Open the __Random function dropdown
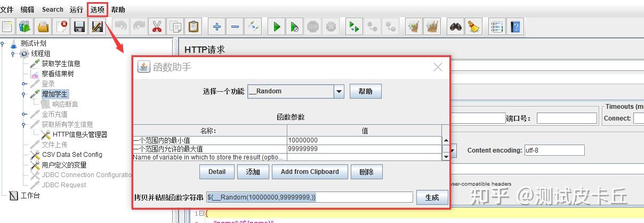Image resolution: width=644 pixels, height=223 pixels. point(339,91)
